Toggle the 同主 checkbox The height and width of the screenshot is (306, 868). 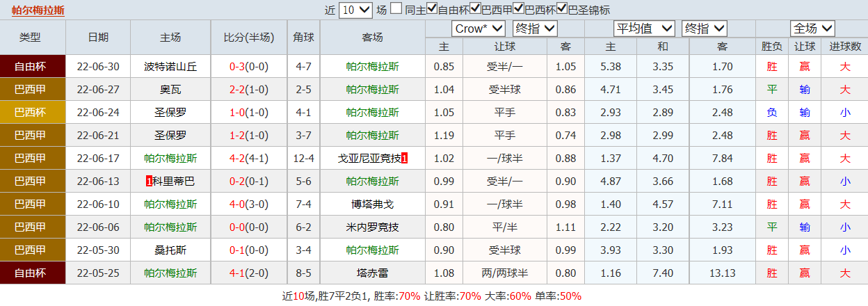(x=396, y=9)
